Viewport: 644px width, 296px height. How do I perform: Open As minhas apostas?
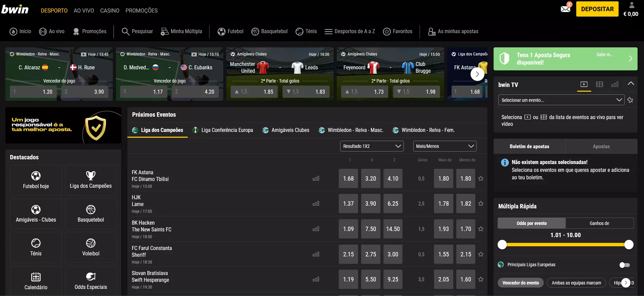pos(453,31)
